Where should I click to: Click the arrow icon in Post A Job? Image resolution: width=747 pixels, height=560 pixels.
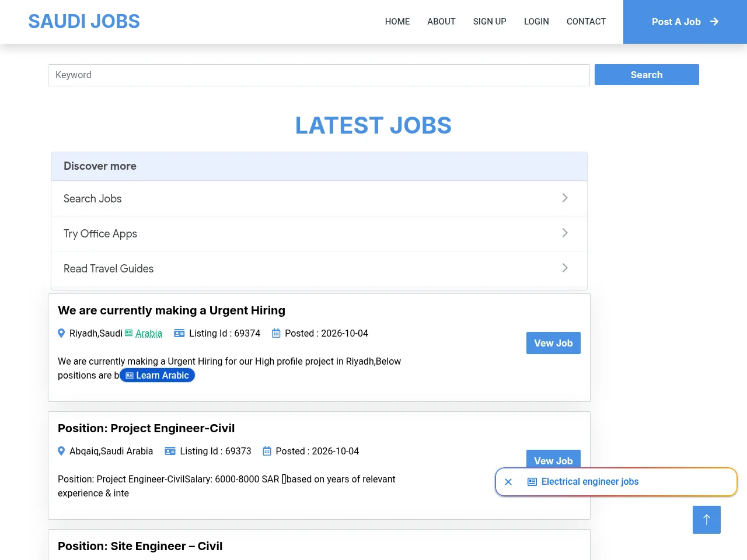pos(714,22)
